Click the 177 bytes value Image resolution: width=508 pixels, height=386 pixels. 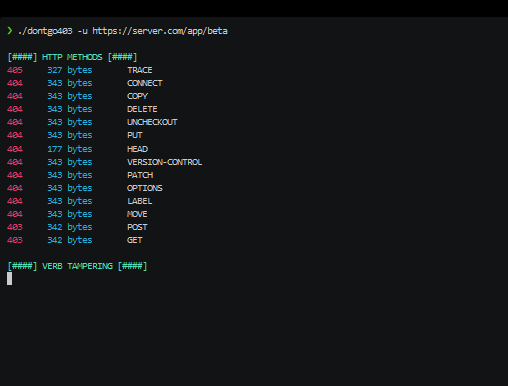pos(70,149)
